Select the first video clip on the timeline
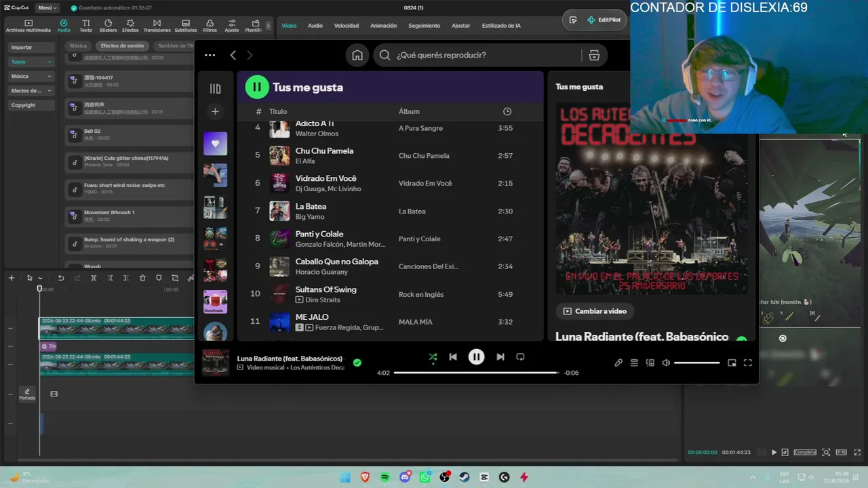The height and width of the screenshot is (488, 868). point(116,328)
